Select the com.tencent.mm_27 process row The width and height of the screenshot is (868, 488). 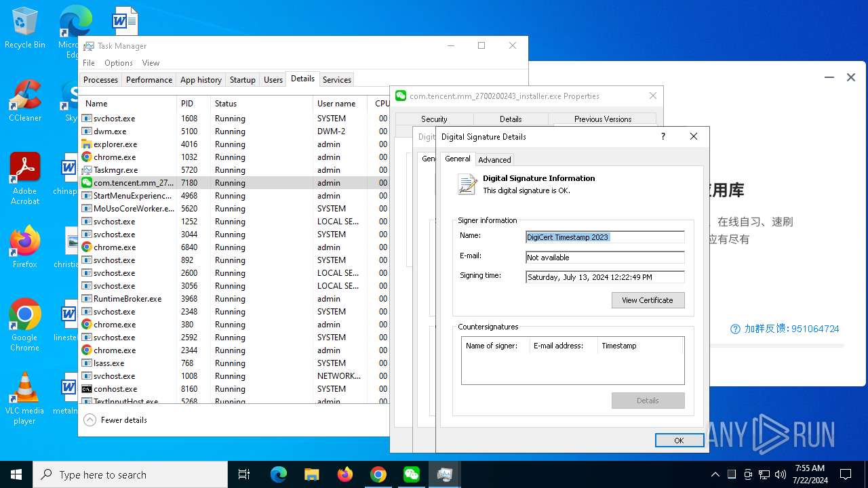(234, 183)
